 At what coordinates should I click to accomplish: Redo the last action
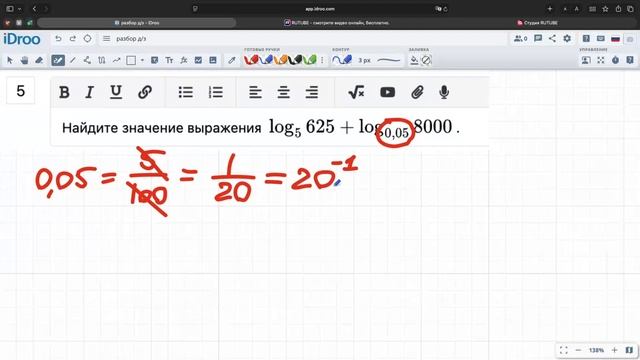(73, 38)
